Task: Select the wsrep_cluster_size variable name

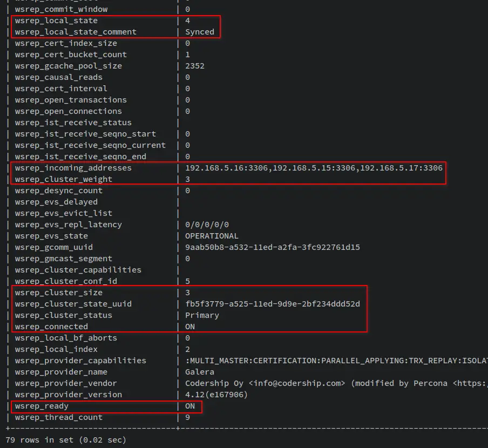Action: 58,293
